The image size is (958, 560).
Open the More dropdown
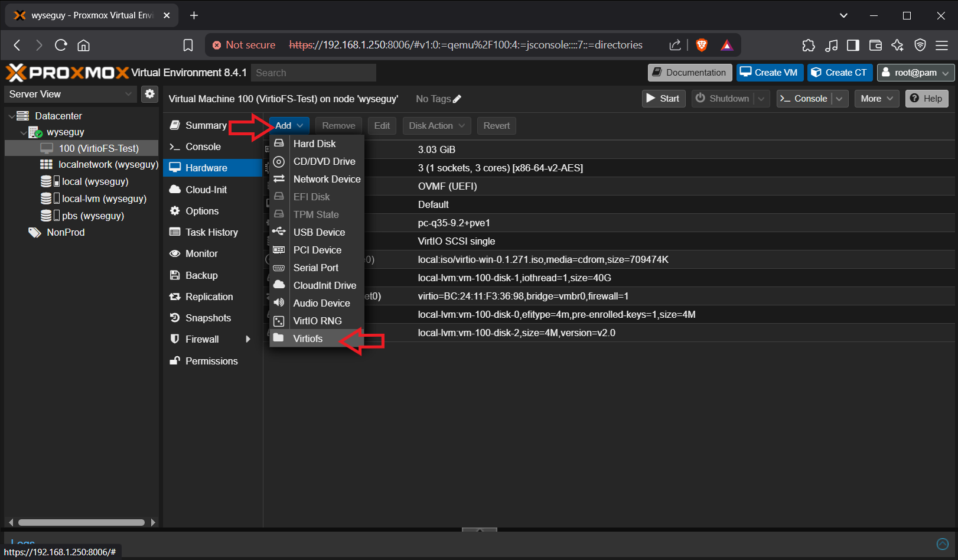pyautogui.click(x=876, y=99)
